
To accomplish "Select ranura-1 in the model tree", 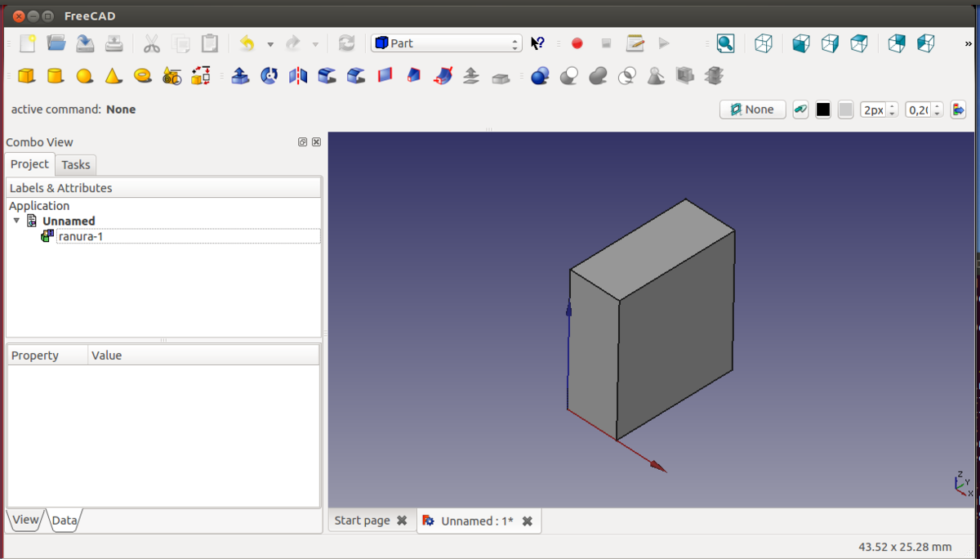I will click(x=80, y=237).
